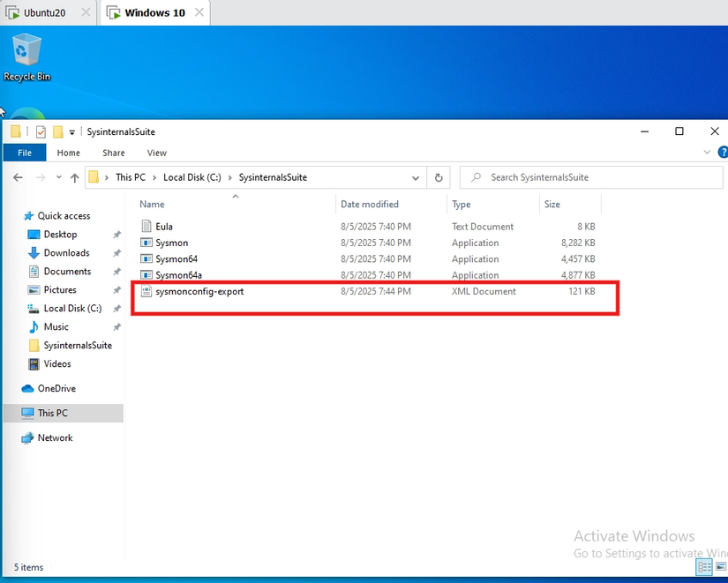Sort files by the Size column

click(x=552, y=205)
